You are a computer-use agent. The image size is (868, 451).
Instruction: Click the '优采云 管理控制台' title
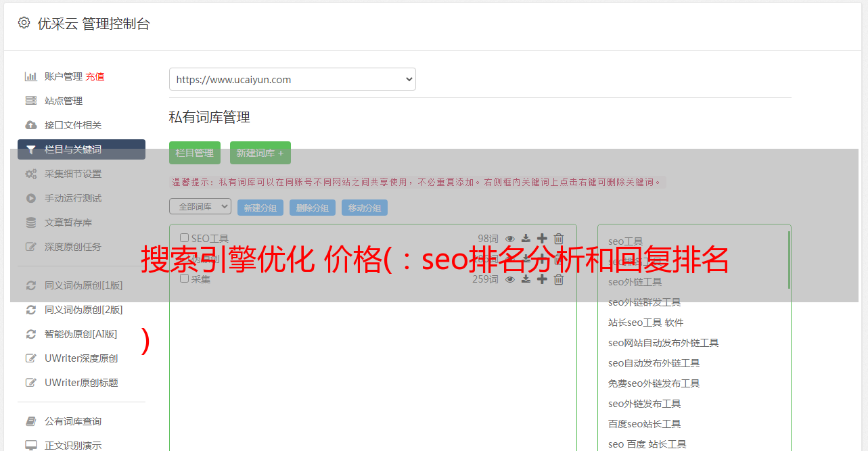[x=93, y=24]
